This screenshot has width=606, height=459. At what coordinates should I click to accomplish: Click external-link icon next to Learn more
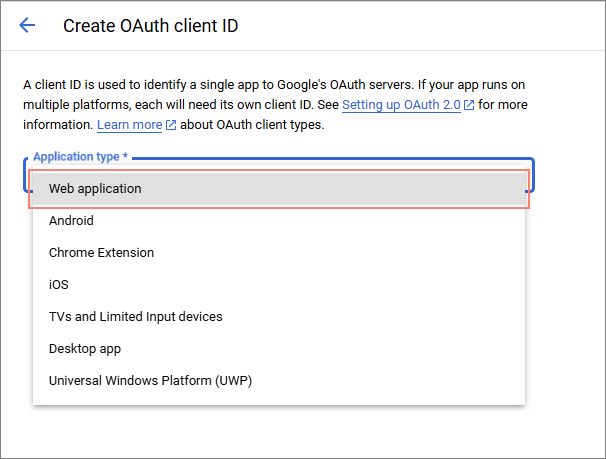pyautogui.click(x=171, y=125)
